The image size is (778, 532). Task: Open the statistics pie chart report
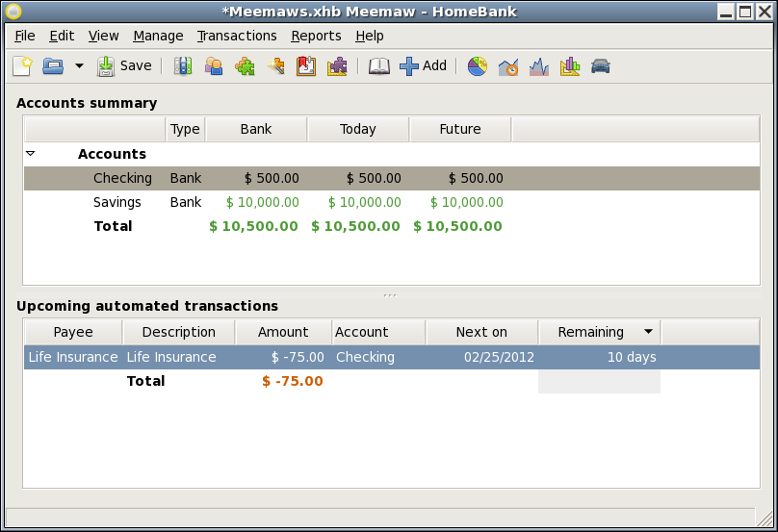[x=478, y=66]
